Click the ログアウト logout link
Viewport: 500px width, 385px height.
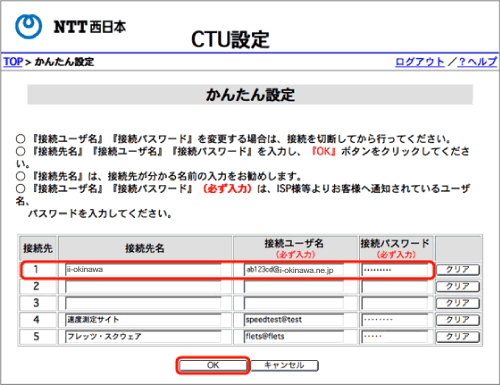(420, 62)
